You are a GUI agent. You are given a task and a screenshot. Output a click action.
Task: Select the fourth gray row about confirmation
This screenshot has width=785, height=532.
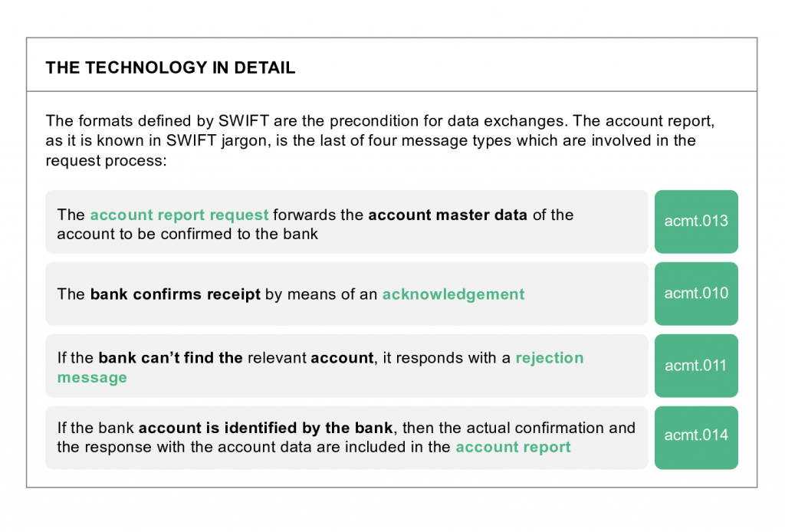click(347, 438)
